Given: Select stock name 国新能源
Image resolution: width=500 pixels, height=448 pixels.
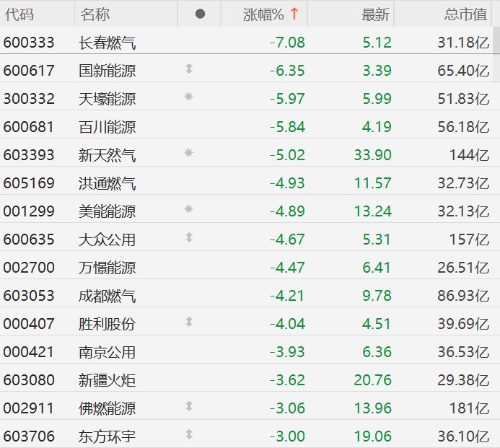Looking at the screenshot, I should [x=107, y=71].
